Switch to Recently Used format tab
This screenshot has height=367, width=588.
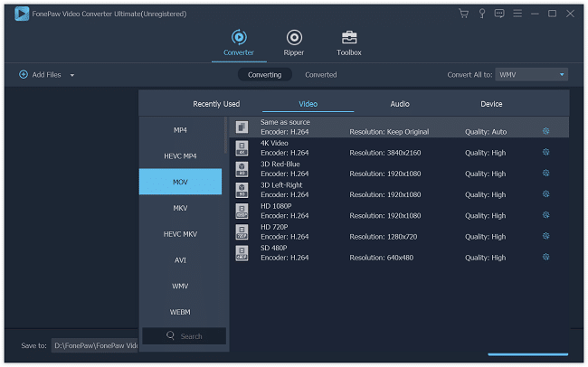[216, 104]
